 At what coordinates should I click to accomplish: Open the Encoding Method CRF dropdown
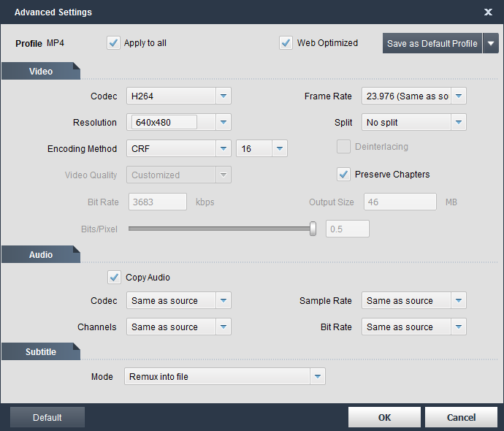tap(179, 148)
